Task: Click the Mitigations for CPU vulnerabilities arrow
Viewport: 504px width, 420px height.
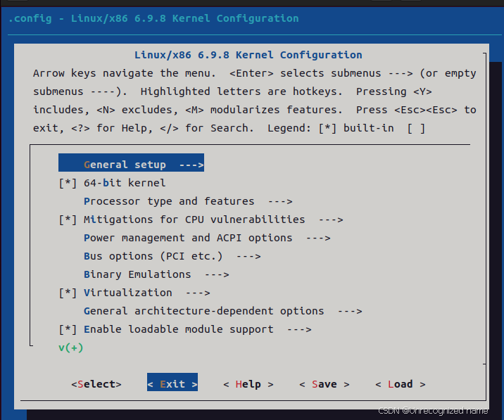Action: coord(331,220)
